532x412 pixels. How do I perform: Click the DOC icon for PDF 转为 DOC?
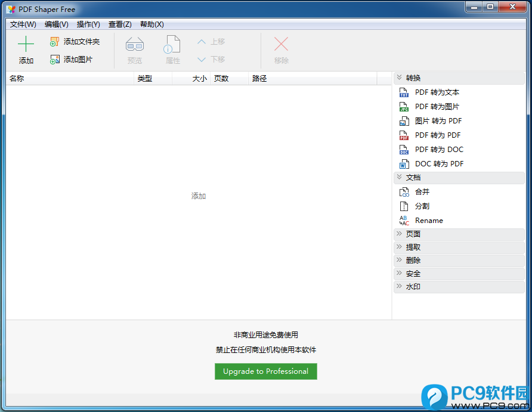pos(404,150)
